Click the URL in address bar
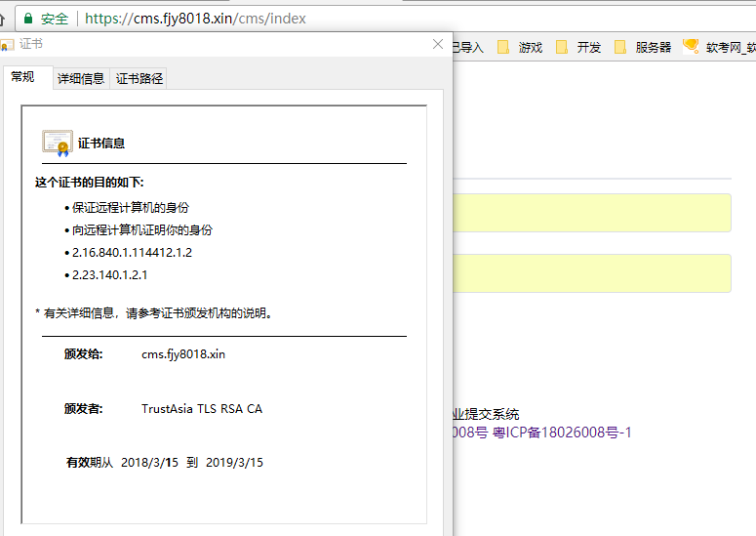The width and height of the screenshot is (756, 536). pos(195,18)
